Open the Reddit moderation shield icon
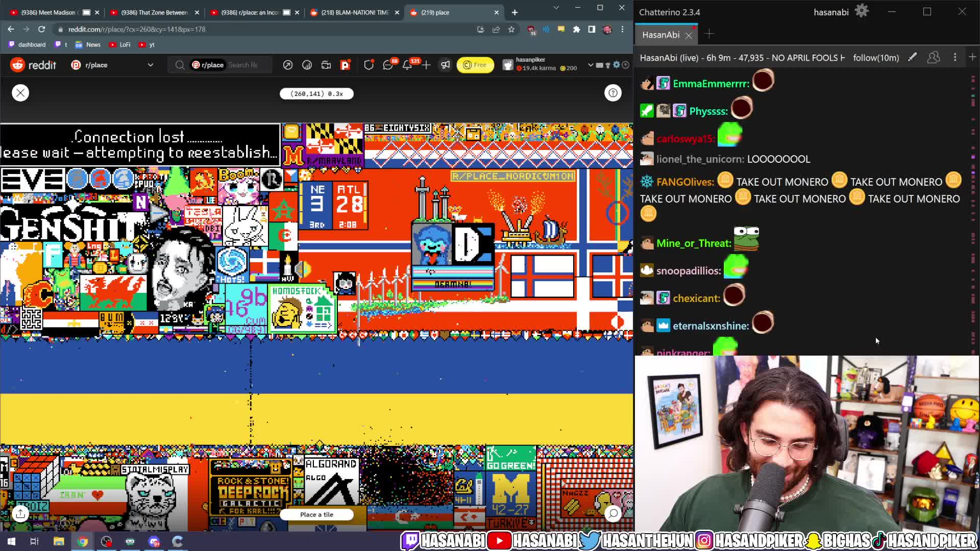This screenshot has height=551, width=980. tap(369, 65)
